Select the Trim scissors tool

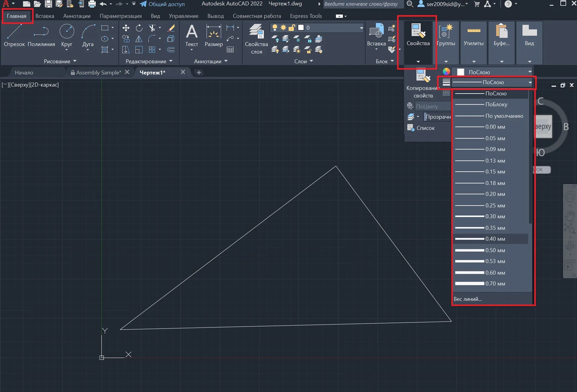tap(152, 28)
